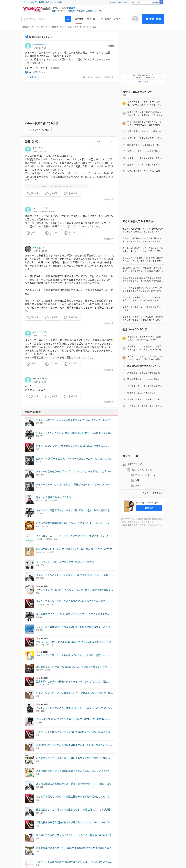The image size is (186, 868).
Task: Click 【2/22は猫の日】 banner link at top
Action: (x=43, y=2)
